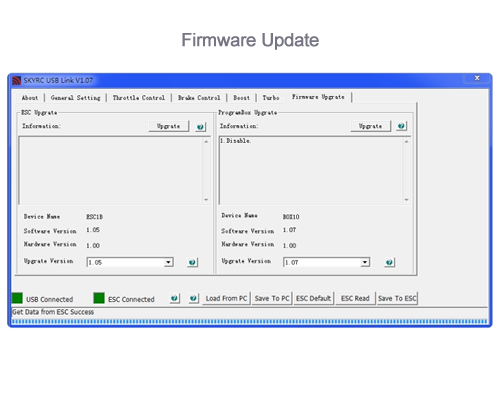Click Load From PC button
The width and height of the screenshot is (500, 400).
226,298
